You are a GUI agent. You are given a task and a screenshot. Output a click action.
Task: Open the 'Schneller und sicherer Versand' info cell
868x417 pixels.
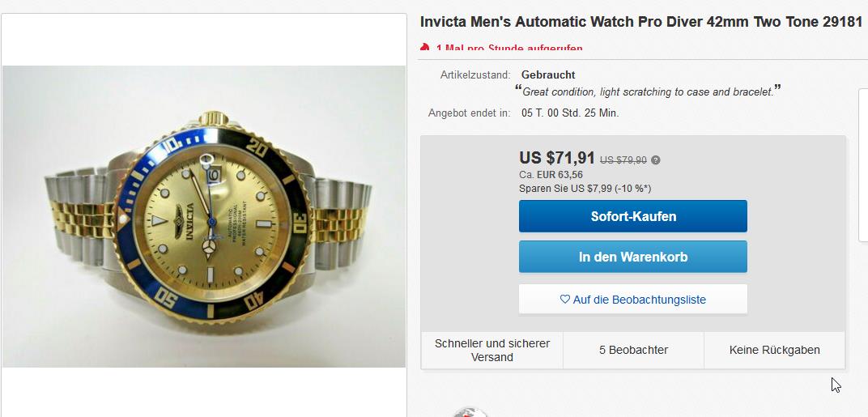492,351
